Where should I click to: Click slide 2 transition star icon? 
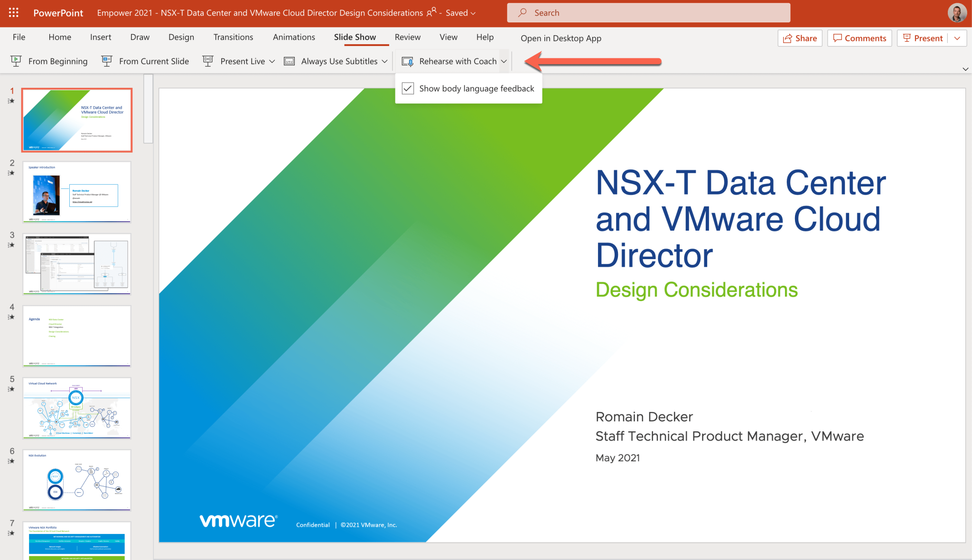[x=11, y=173]
